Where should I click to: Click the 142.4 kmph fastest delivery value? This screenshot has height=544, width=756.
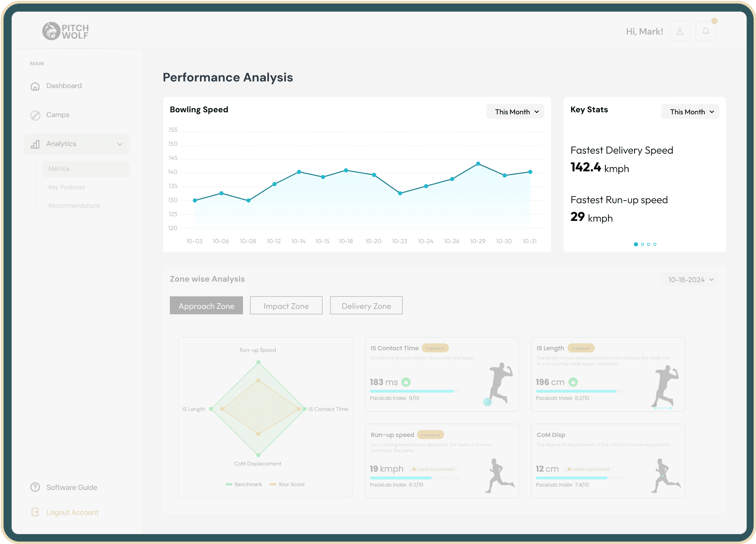click(x=600, y=168)
